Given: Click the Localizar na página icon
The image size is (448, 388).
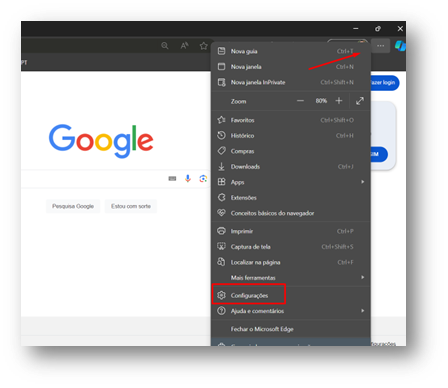Looking at the screenshot, I should (x=221, y=262).
